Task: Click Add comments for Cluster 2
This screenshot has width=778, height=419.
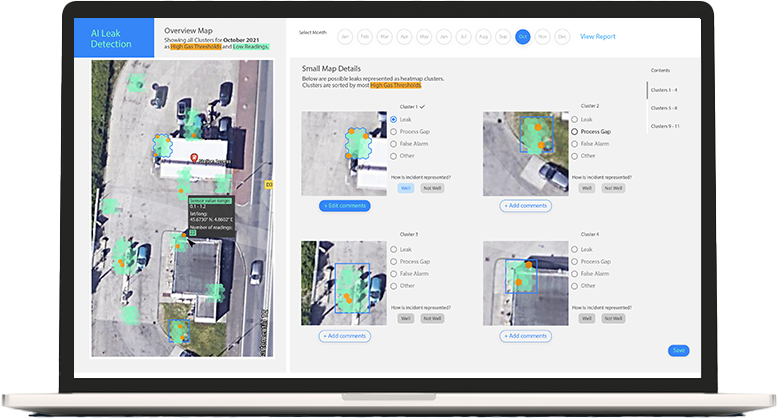Action: [525, 206]
